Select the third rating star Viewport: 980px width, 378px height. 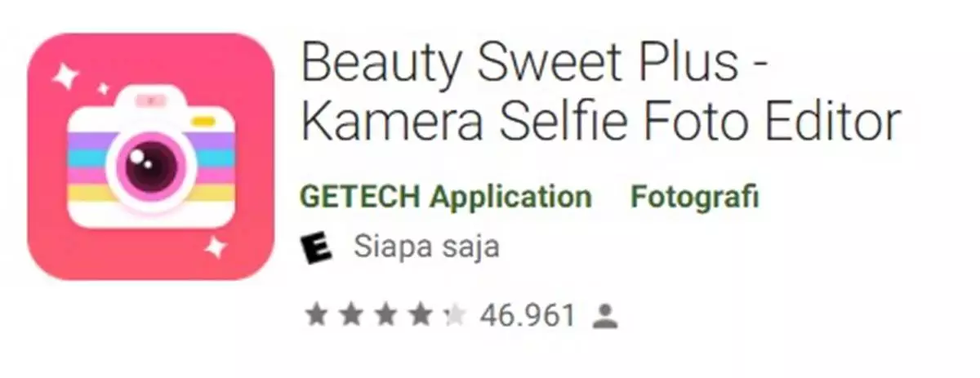coord(386,315)
